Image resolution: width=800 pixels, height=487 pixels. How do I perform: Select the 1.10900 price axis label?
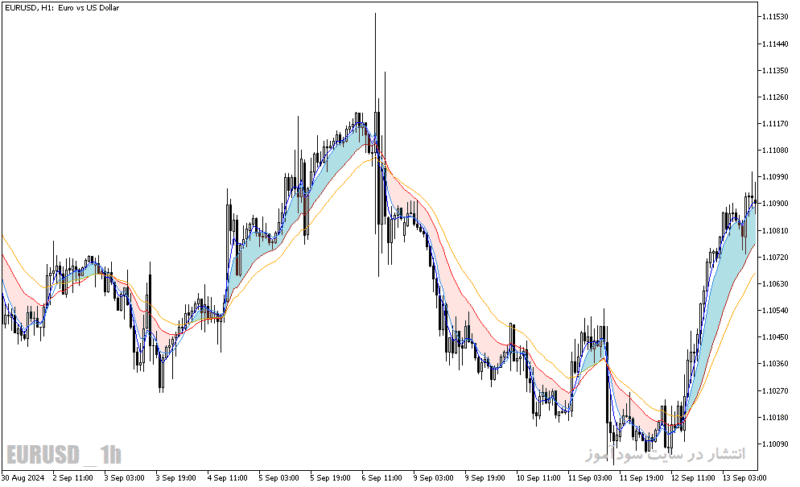click(x=775, y=203)
